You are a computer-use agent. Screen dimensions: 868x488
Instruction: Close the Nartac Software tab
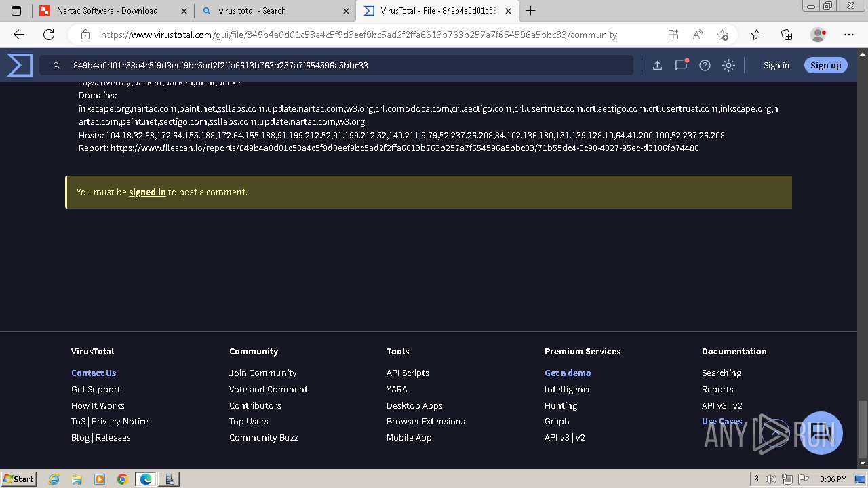coord(184,11)
